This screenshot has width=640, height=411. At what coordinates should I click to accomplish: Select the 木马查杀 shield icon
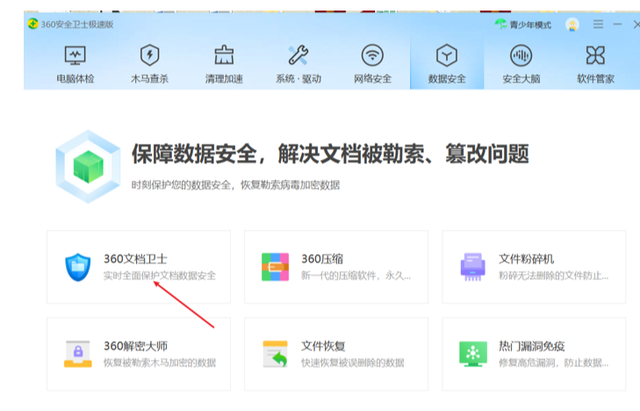pos(149,55)
